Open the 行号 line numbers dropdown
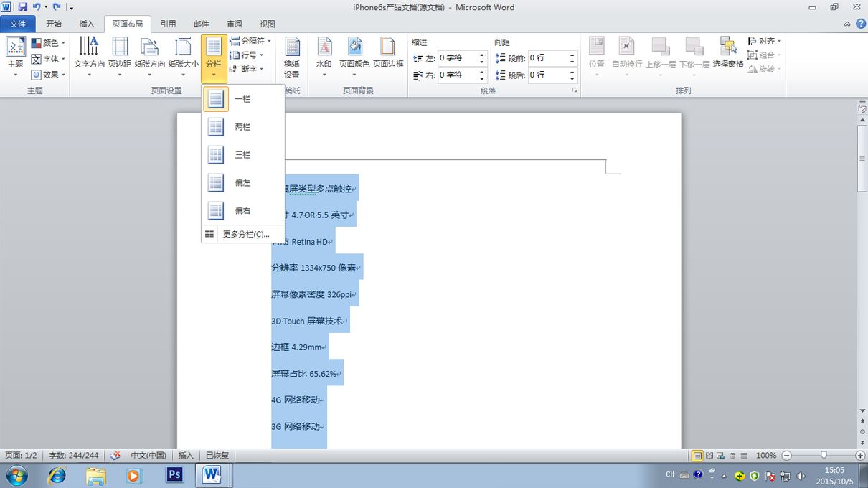Viewport: 868px width, 488px height. 247,55
